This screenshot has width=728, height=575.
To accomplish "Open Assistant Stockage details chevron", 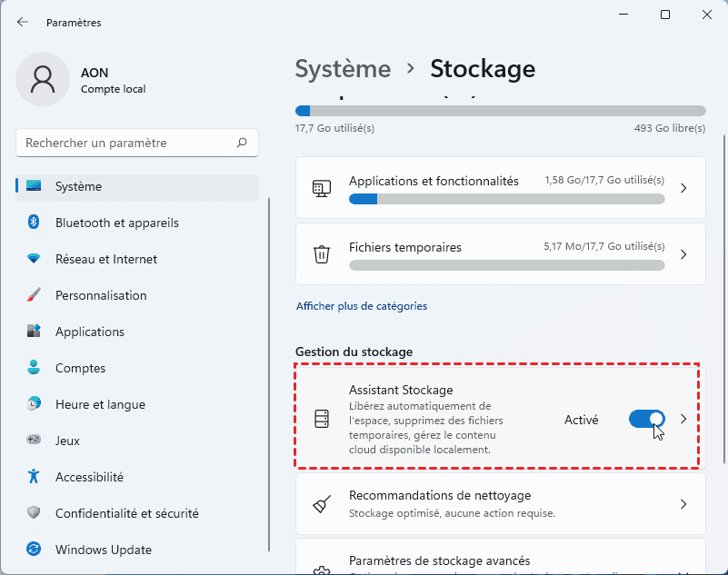I will click(683, 419).
